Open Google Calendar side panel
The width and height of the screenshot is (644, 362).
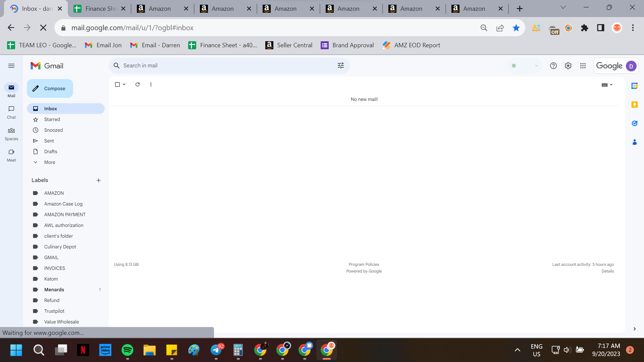635,86
